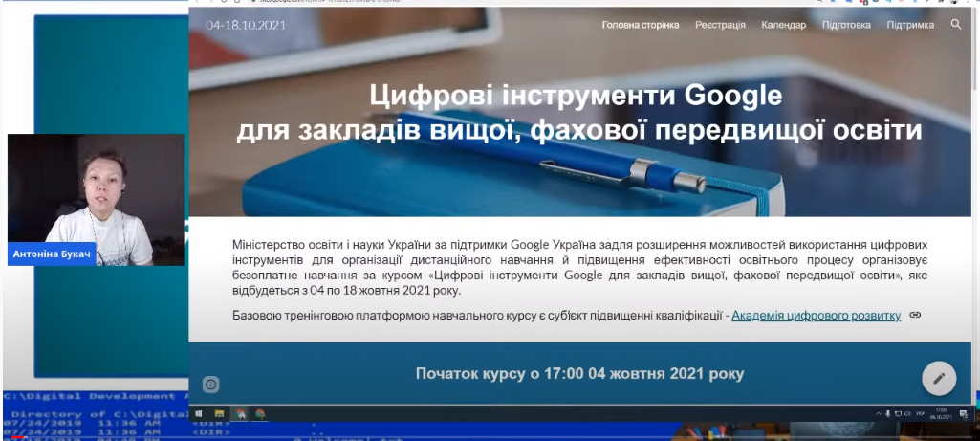Click text Базовою тренінговою платформою навчального курсу
980x441 pixels.
tap(383, 316)
